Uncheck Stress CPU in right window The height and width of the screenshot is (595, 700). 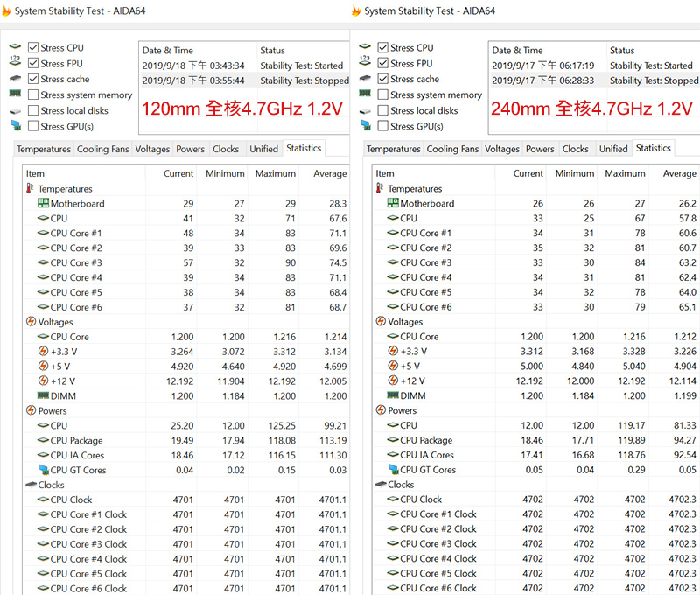point(382,47)
